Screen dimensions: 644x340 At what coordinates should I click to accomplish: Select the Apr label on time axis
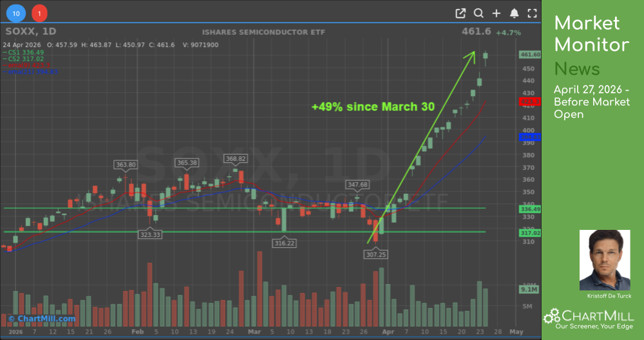click(386, 332)
